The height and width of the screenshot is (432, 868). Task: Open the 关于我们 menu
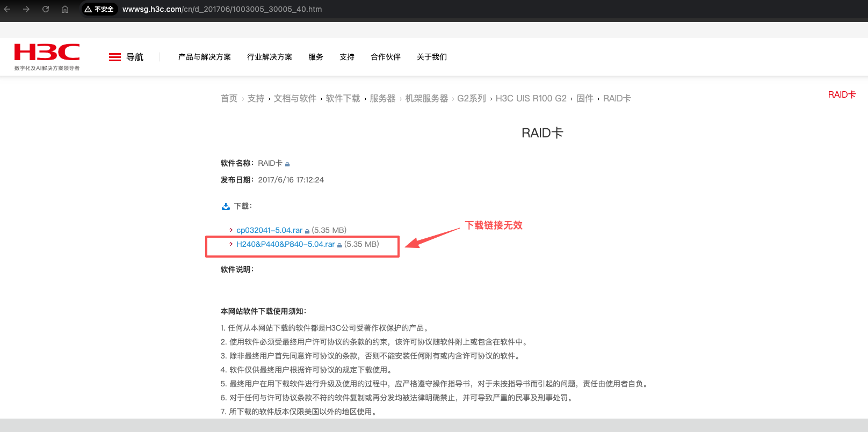pos(431,57)
